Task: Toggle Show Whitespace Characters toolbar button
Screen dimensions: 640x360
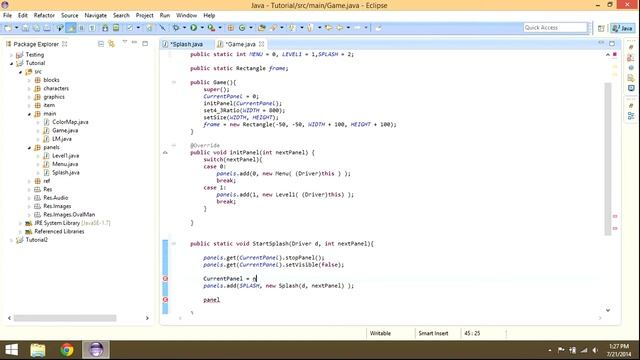Action: tap(92, 28)
